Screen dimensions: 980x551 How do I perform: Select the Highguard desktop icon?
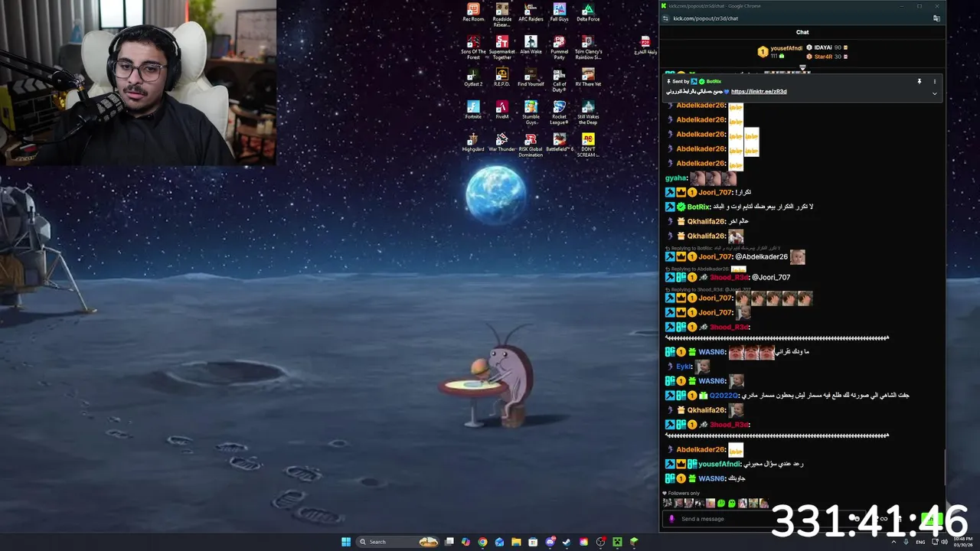coord(473,142)
